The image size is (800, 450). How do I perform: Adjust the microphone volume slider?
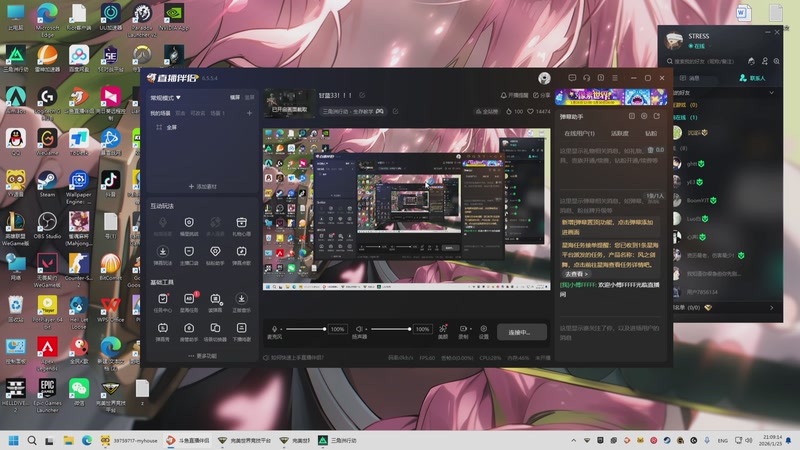pyautogui.click(x=305, y=329)
